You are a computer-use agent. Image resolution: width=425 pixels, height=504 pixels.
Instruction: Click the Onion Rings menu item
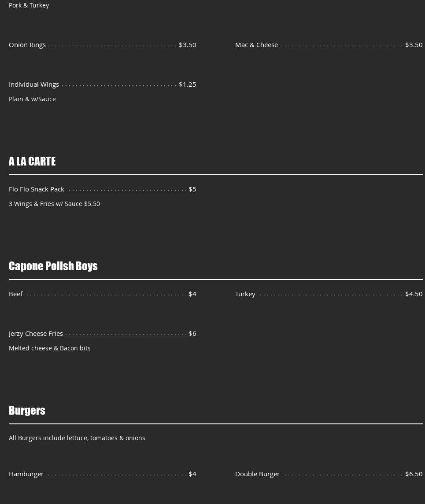pos(27,44)
